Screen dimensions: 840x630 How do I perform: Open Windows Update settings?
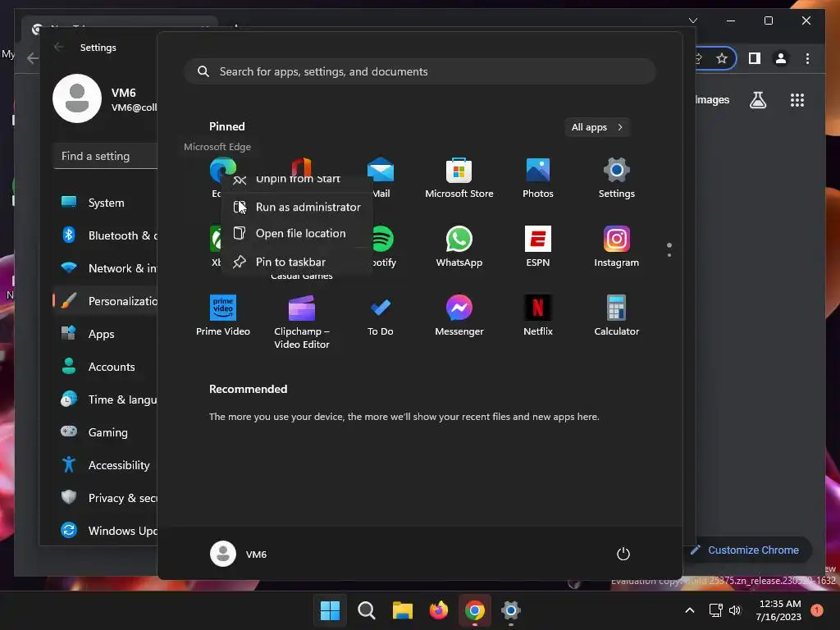coord(106,531)
